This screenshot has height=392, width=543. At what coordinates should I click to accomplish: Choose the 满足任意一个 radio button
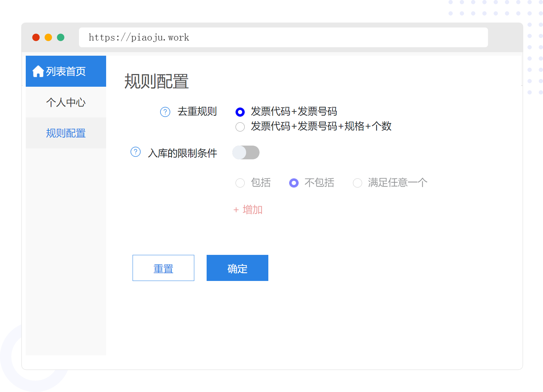[358, 183]
